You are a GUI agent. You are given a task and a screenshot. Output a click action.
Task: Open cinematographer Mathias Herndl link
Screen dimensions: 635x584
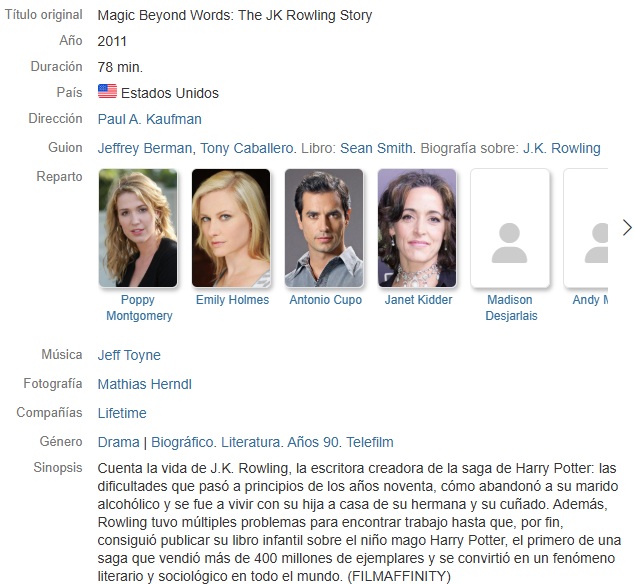[145, 384]
